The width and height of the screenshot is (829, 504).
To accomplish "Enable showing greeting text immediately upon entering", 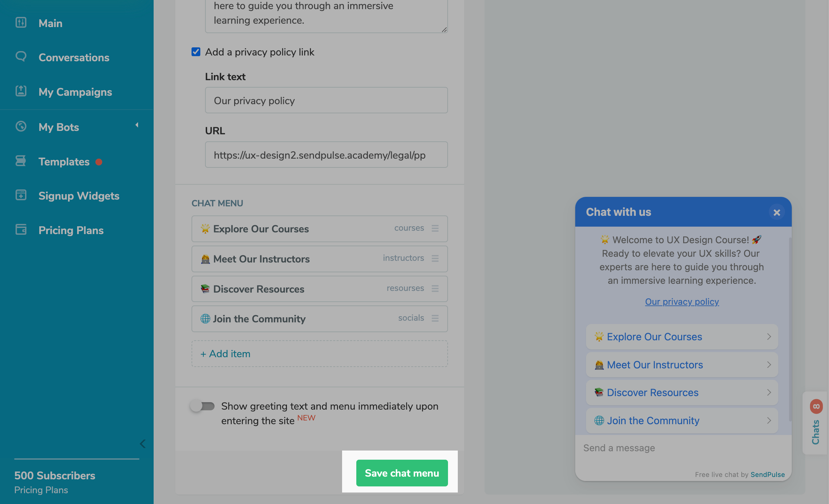I will point(202,406).
